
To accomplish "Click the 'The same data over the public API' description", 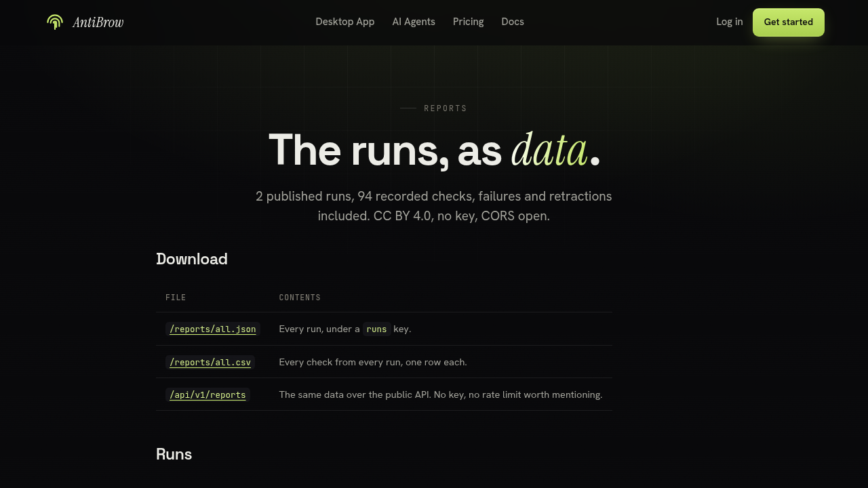I will [441, 394].
